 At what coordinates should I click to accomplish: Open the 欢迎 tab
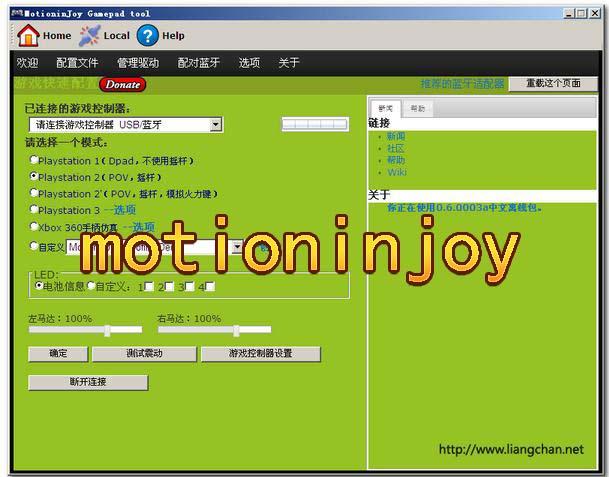pos(27,63)
